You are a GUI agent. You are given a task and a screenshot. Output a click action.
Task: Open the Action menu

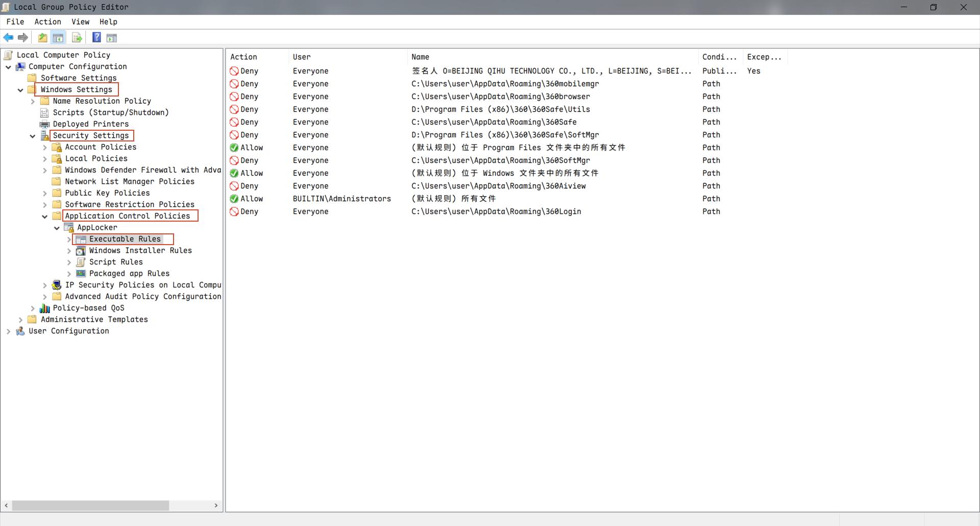(x=47, y=21)
